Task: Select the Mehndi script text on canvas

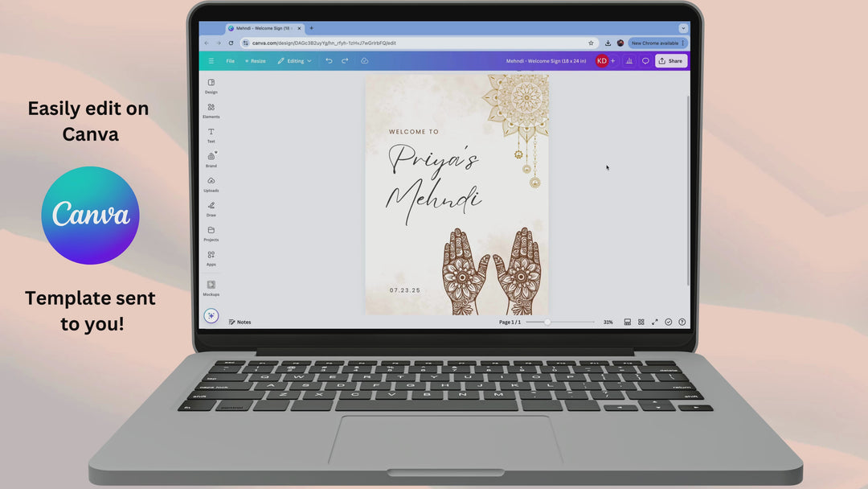Action: (x=433, y=203)
